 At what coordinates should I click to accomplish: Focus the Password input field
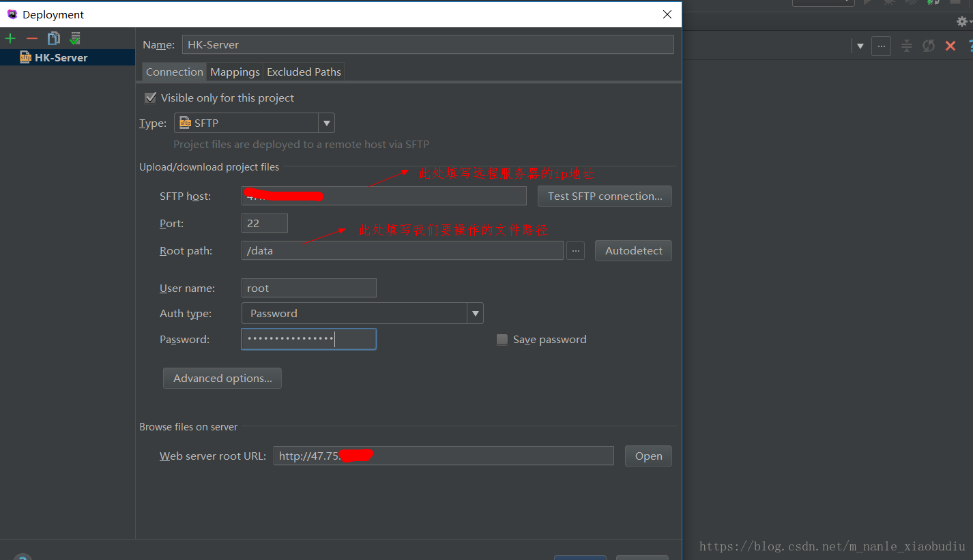click(x=309, y=339)
